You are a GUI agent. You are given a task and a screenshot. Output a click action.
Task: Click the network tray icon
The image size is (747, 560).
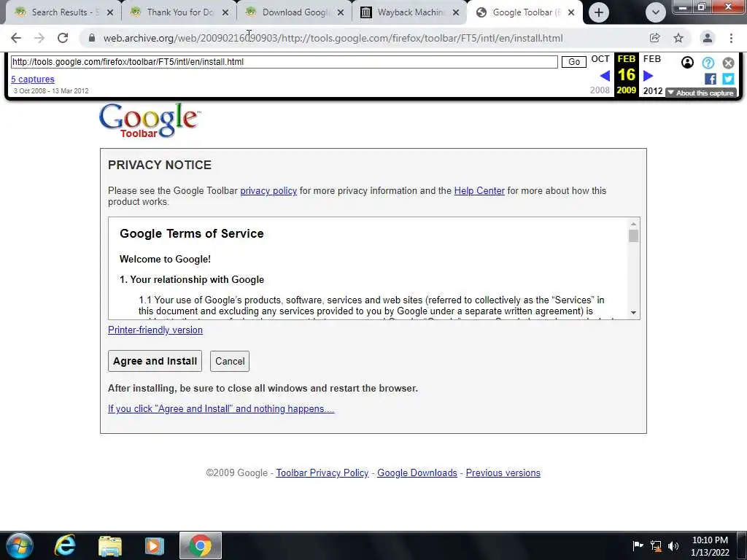(x=656, y=546)
